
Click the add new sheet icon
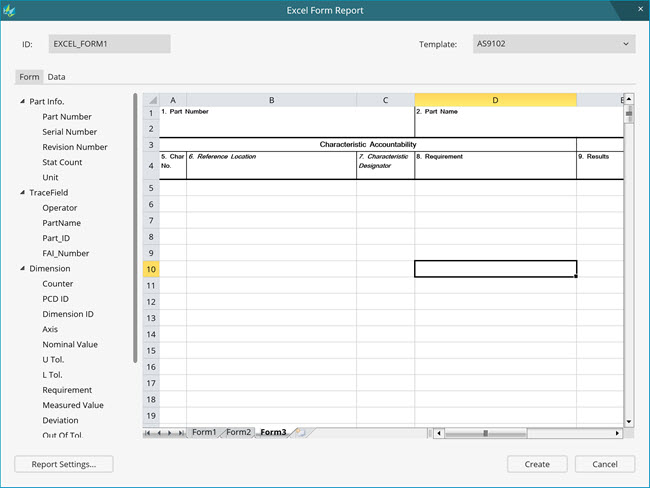point(299,433)
